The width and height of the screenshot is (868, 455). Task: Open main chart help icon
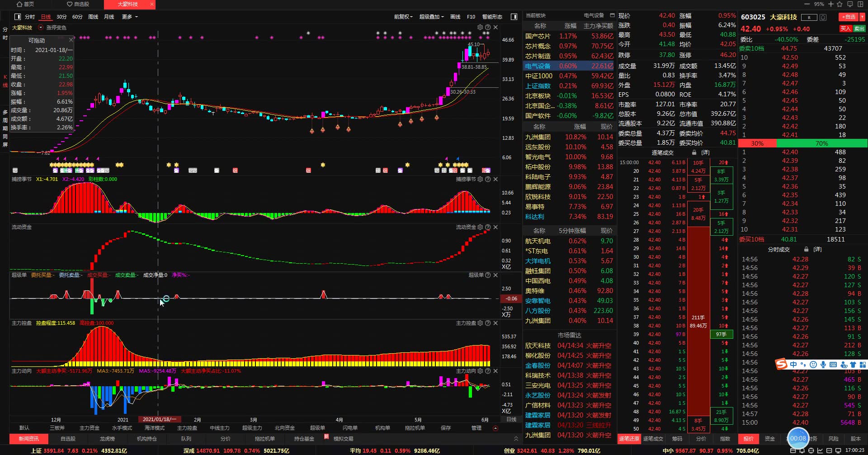pyautogui.click(x=488, y=28)
